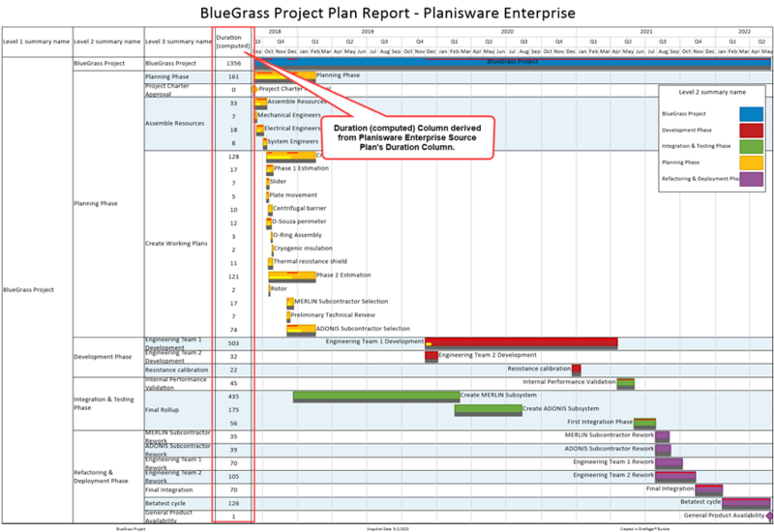Select the Create ADONIS Subsystem green bar

(x=489, y=410)
